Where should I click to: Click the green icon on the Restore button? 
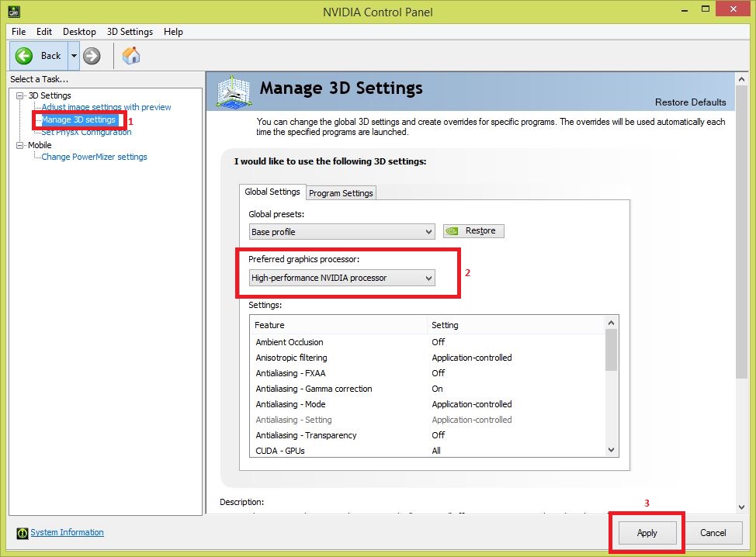coord(453,230)
